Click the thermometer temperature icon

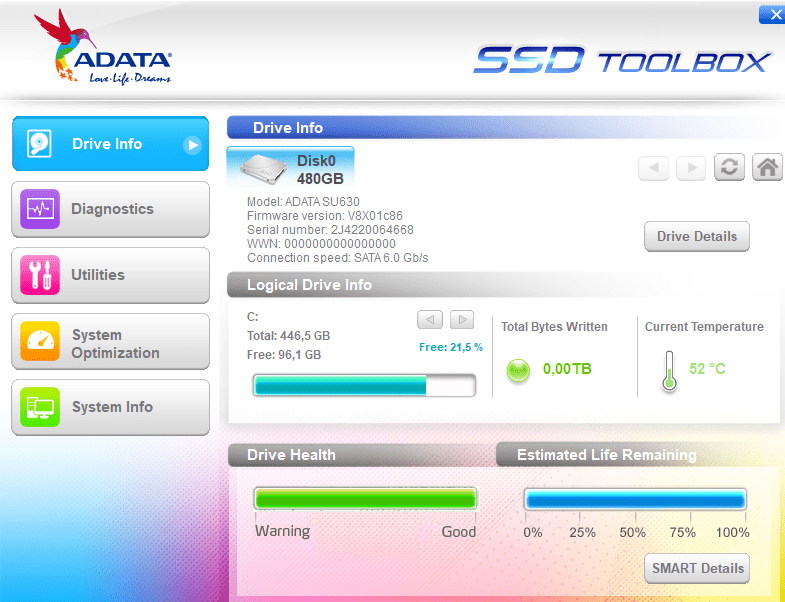(669, 371)
